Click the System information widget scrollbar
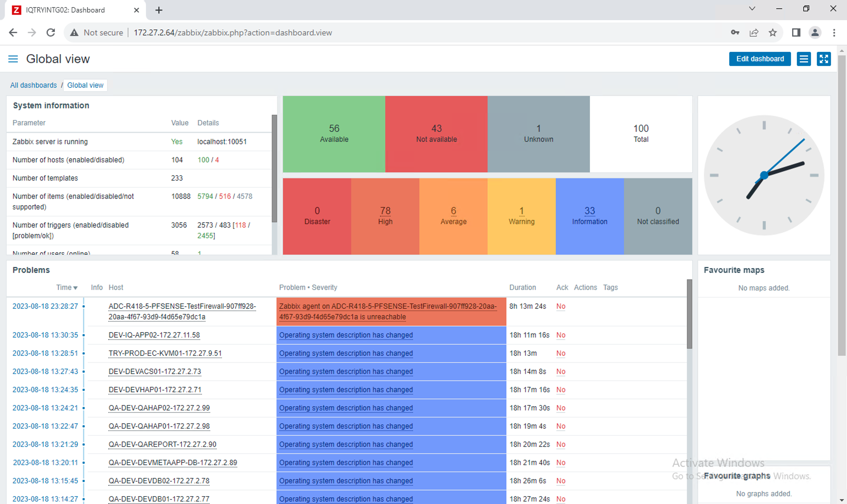 coord(274,168)
